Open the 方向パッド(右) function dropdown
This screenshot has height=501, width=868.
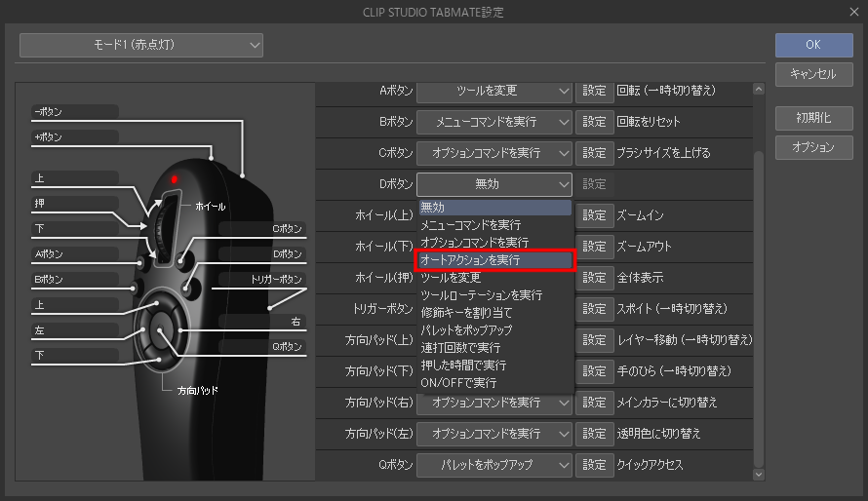click(x=494, y=403)
